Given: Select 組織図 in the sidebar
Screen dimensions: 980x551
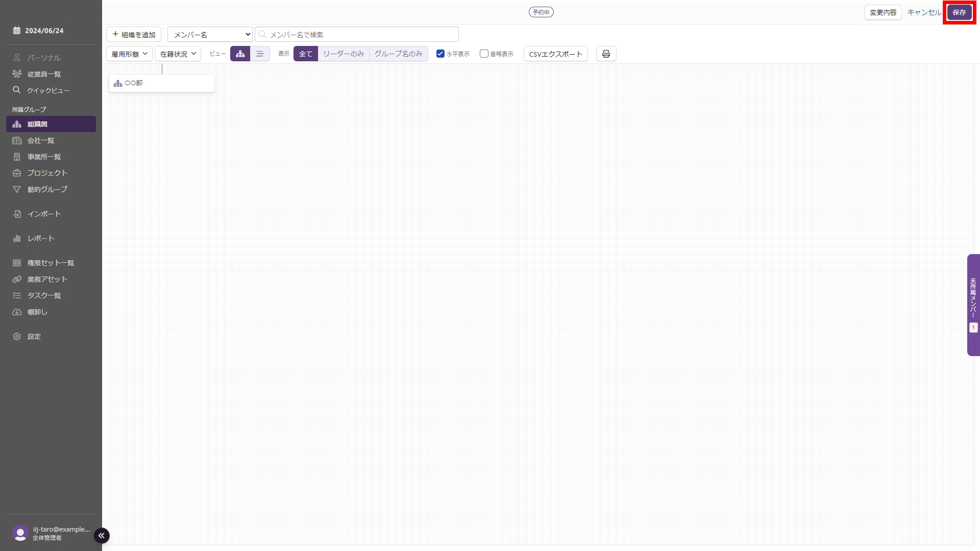Looking at the screenshot, I should (51, 124).
